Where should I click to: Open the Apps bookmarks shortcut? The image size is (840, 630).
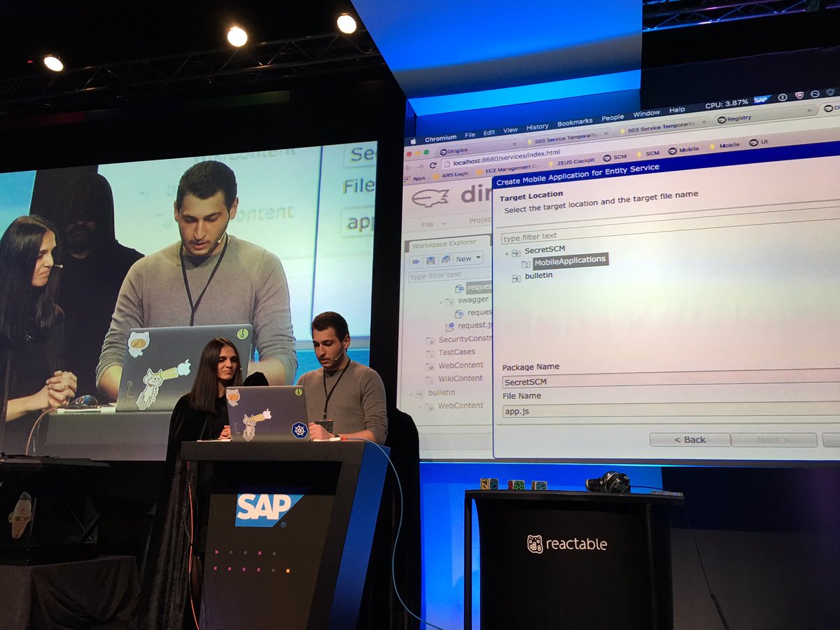coord(414,178)
